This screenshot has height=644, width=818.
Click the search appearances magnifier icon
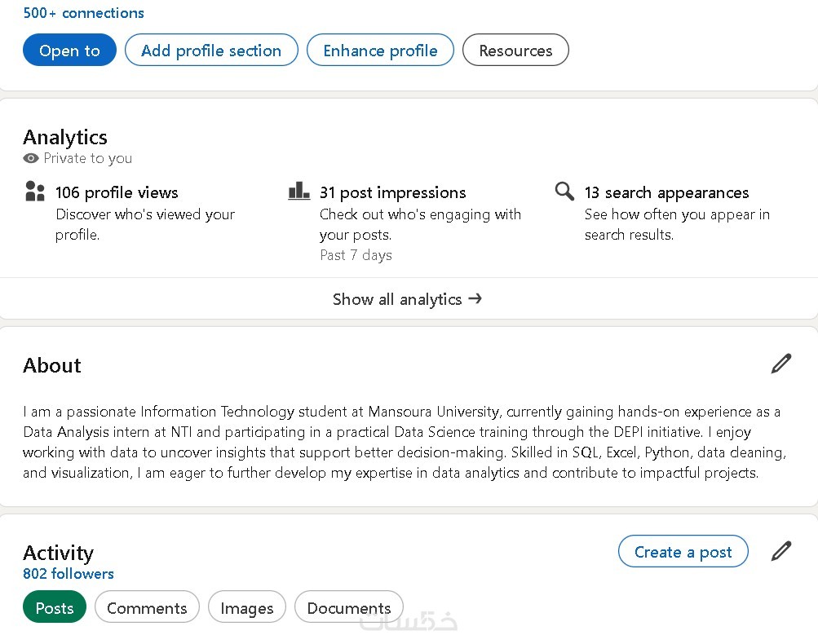(x=564, y=192)
